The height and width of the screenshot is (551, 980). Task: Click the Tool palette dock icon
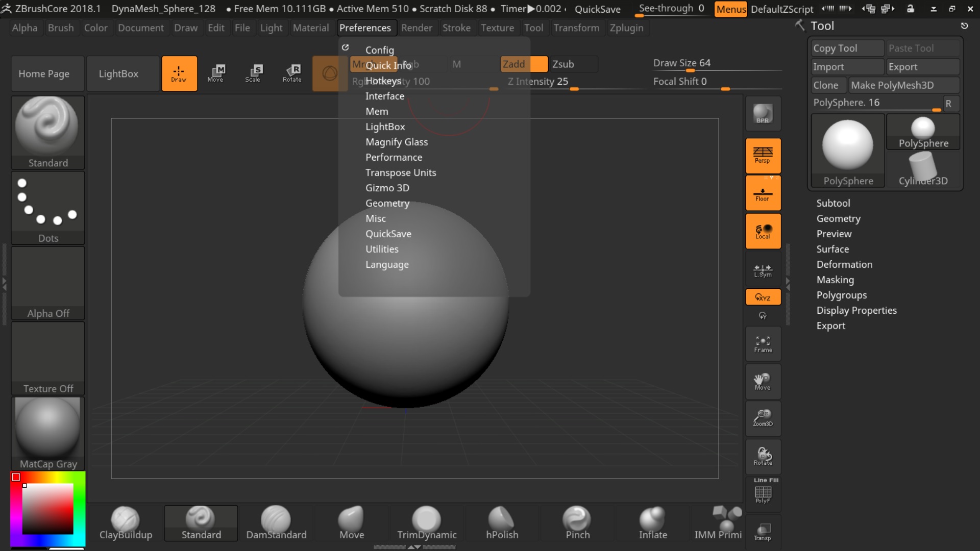click(x=964, y=26)
